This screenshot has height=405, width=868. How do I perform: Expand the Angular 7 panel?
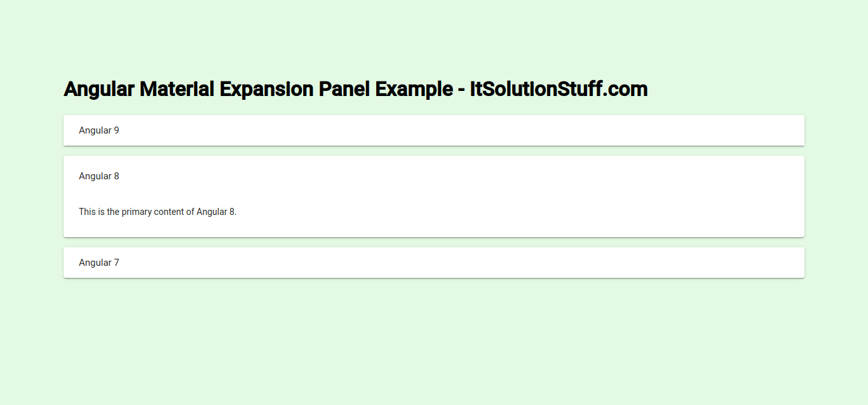point(433,263)
